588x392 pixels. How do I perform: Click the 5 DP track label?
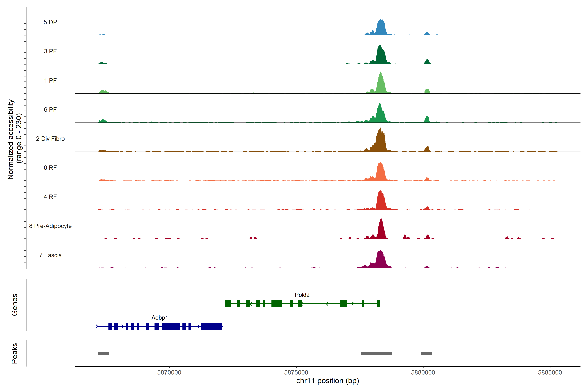pyautogui.click(x=50, y=22)
